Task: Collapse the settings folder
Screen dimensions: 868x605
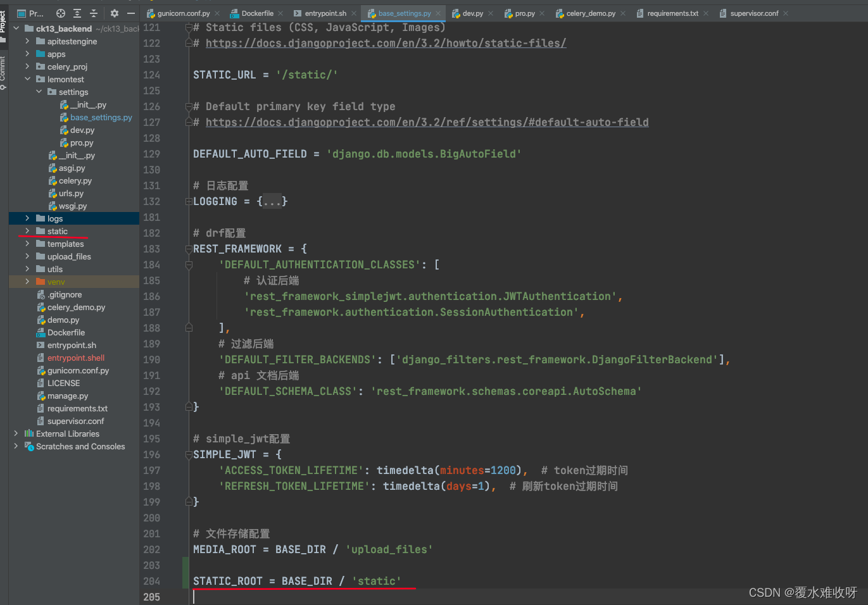Action: tap(39, 92)
